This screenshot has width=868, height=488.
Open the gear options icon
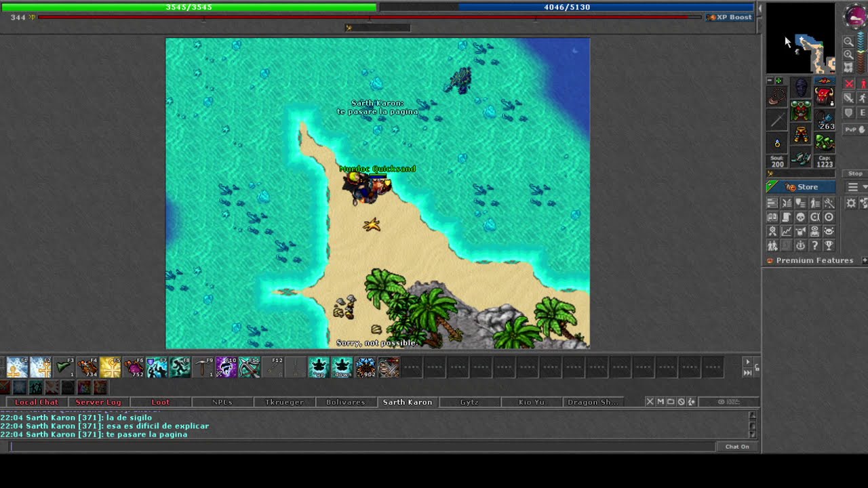(851, 203)
